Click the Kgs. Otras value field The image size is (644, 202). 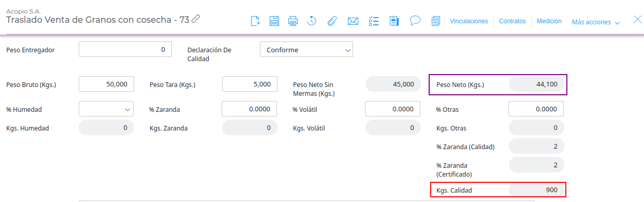click(536, 127)
